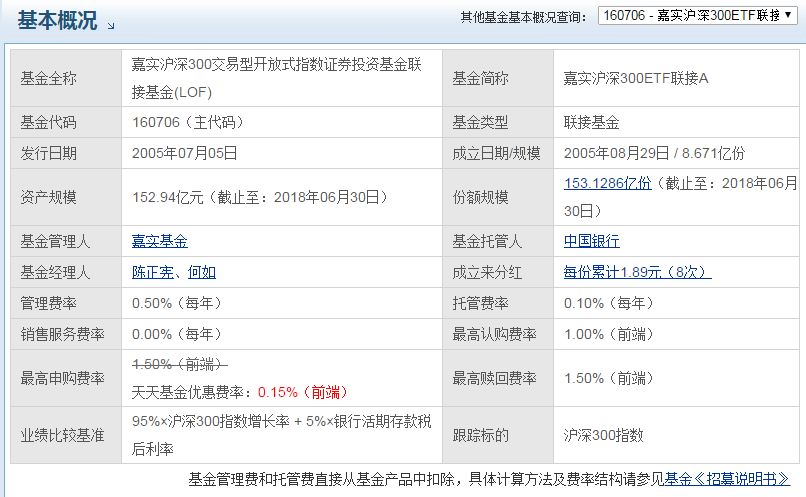Click the 最高认购费率 label

pyautogui.click(x=494, y=334)
